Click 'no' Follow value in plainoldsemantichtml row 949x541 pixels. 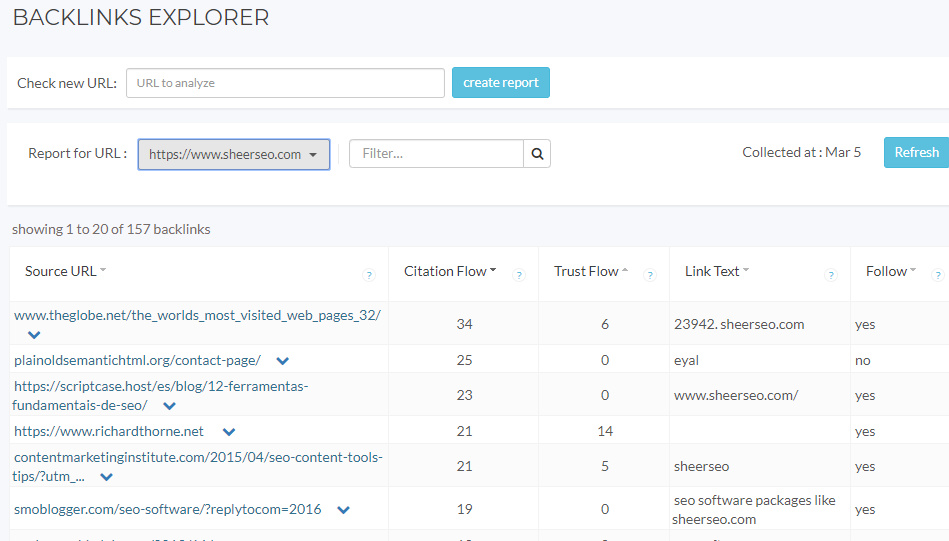pyautogui.click(x=862, y=361)
